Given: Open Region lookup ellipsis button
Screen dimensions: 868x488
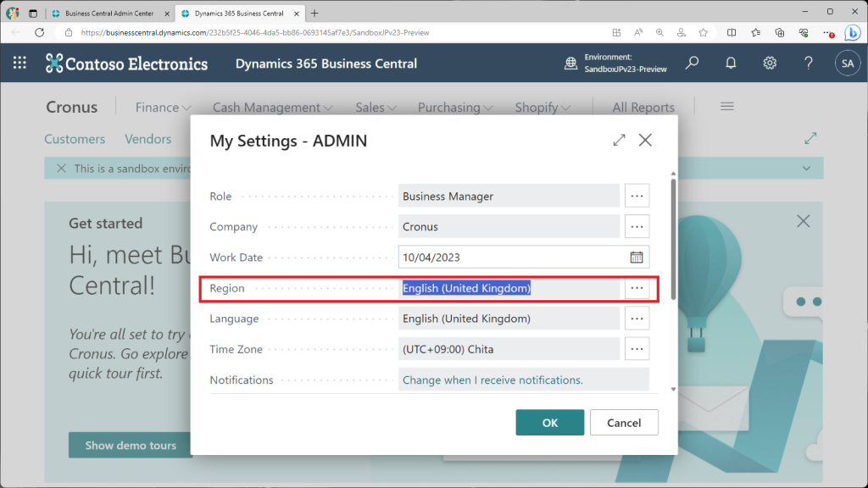Looking at the screenshot, I should [637, 288].
